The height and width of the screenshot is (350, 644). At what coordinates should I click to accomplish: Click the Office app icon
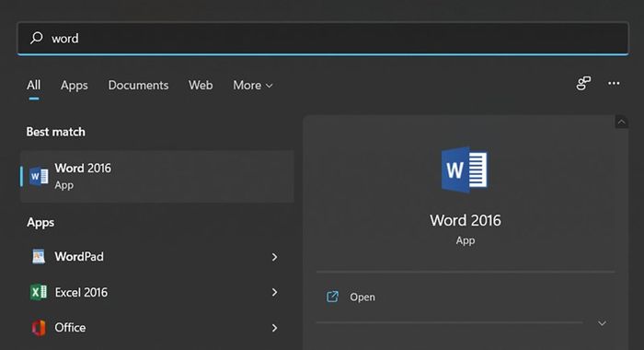tap(39, 328)
